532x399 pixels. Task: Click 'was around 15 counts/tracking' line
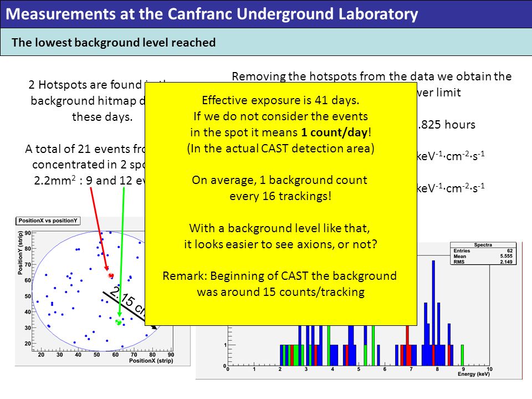[281, 292]
